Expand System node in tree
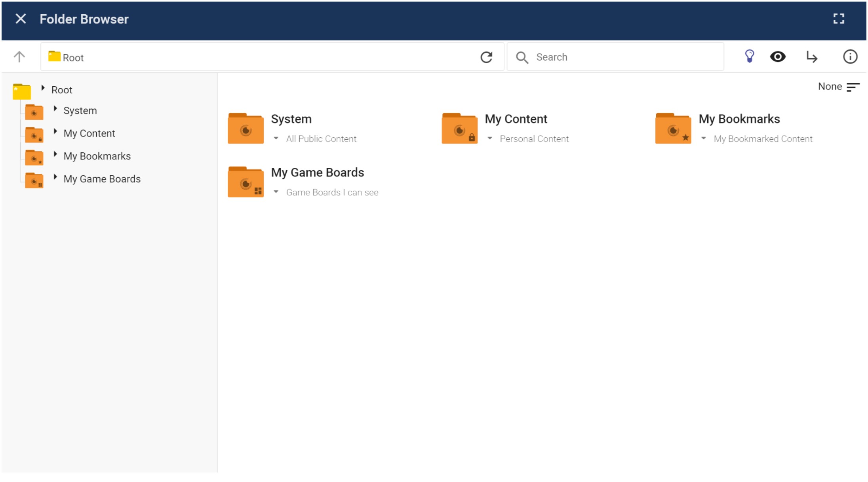The width and height of the screenshot is (868, 482). tap(55, 108)
